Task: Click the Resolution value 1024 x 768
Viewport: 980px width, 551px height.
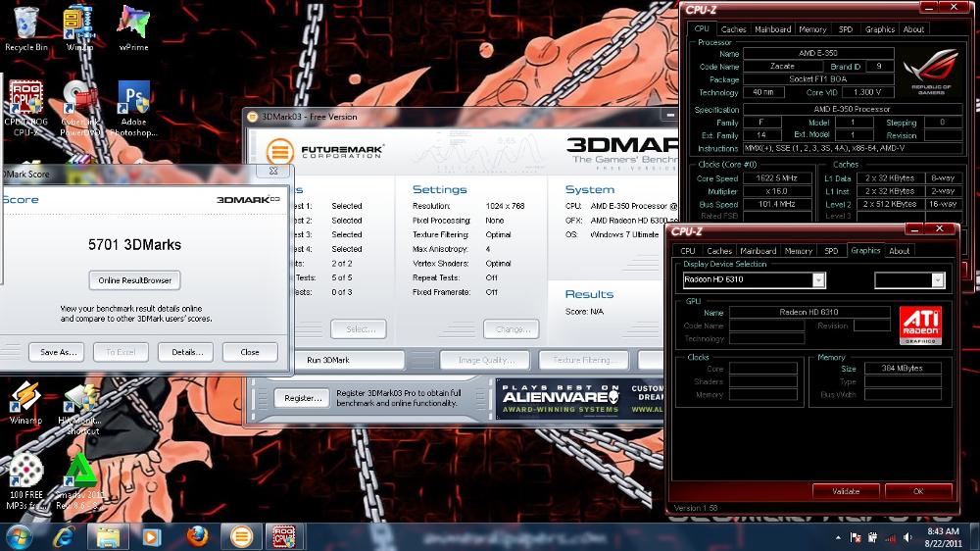Action: [505, 206]
